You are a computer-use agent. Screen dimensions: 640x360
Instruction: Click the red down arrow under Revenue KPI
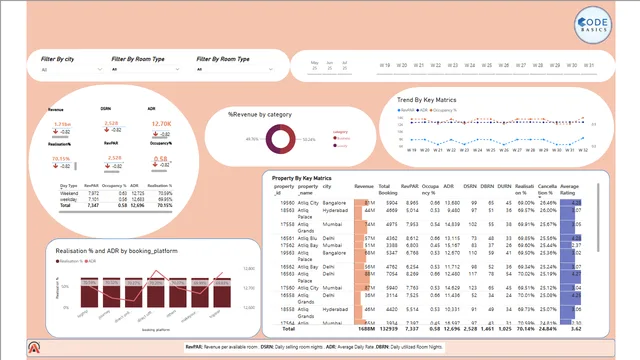point(55,131)
